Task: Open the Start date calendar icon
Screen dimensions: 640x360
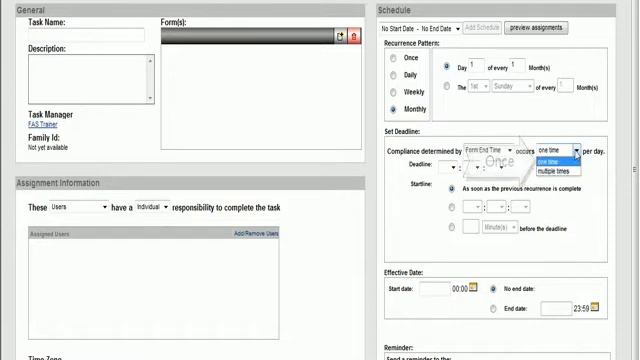Action: pyautogui.click(x=473, y=287)
